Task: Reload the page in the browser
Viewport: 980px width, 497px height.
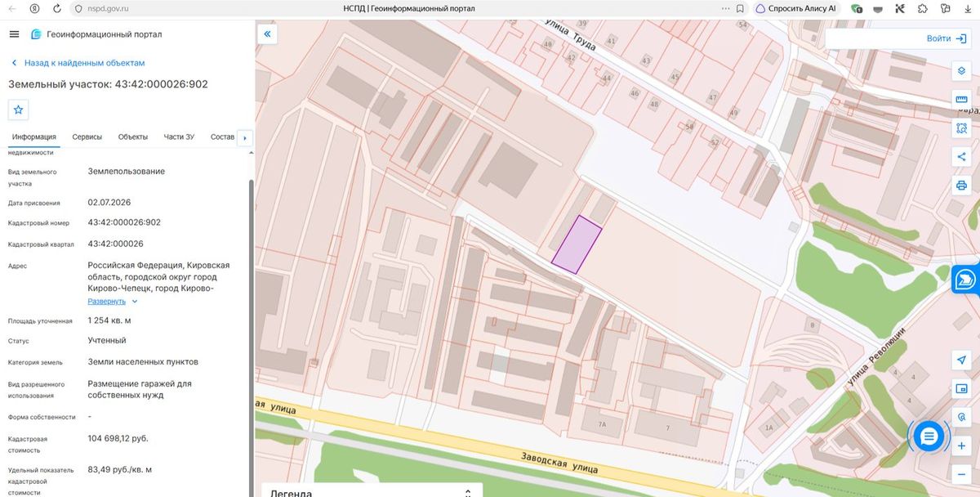Action: pyautogui.click(x=56, y=8)
